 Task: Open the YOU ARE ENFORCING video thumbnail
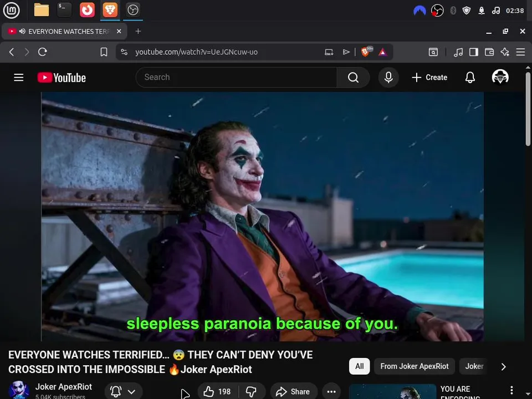(392, 392)
